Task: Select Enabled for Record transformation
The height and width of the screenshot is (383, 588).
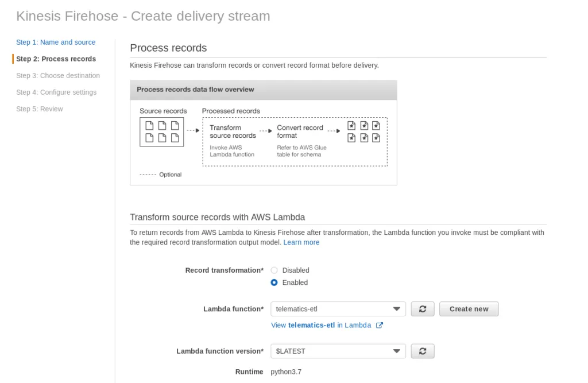Action: [274, 283]
